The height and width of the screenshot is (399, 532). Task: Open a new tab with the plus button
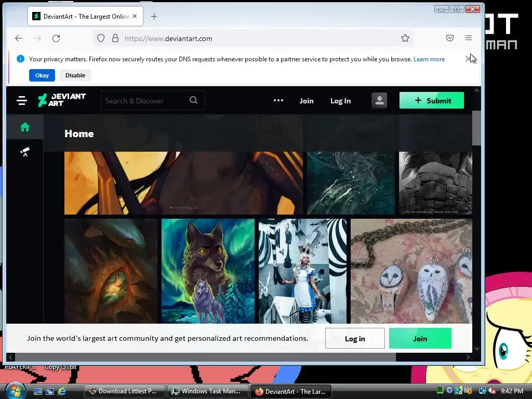point(154,16)
